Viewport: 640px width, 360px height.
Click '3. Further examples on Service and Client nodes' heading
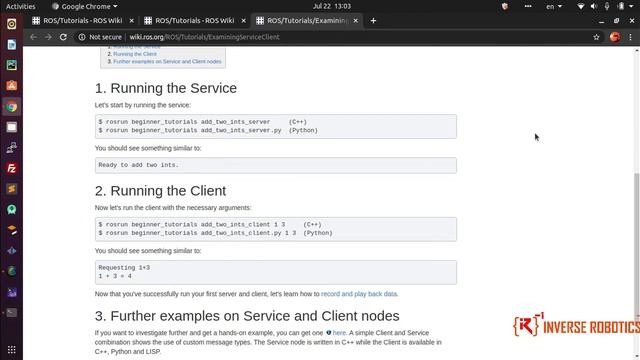click(247, 316)
